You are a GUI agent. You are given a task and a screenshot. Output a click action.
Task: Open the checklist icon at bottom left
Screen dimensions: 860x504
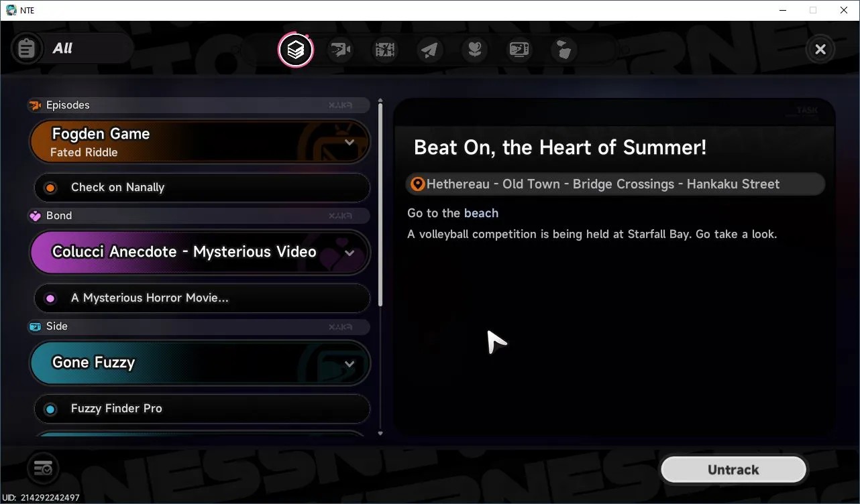click(x=43, y=467)
